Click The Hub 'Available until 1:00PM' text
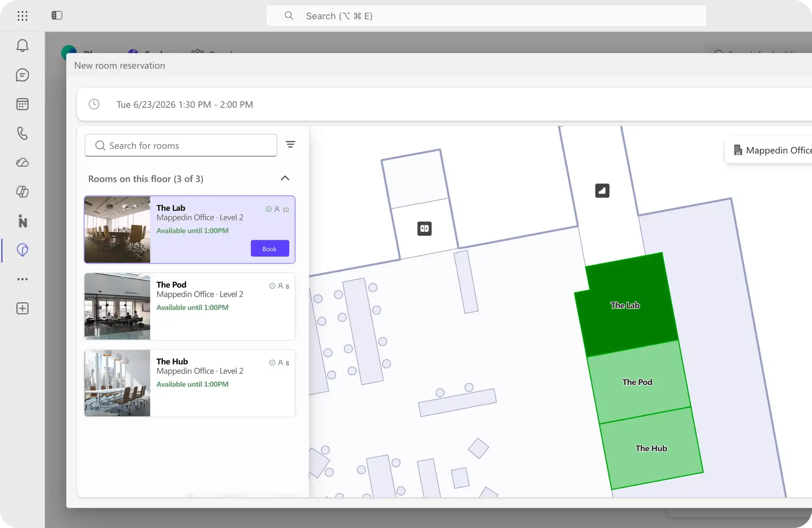 point(192,384)
